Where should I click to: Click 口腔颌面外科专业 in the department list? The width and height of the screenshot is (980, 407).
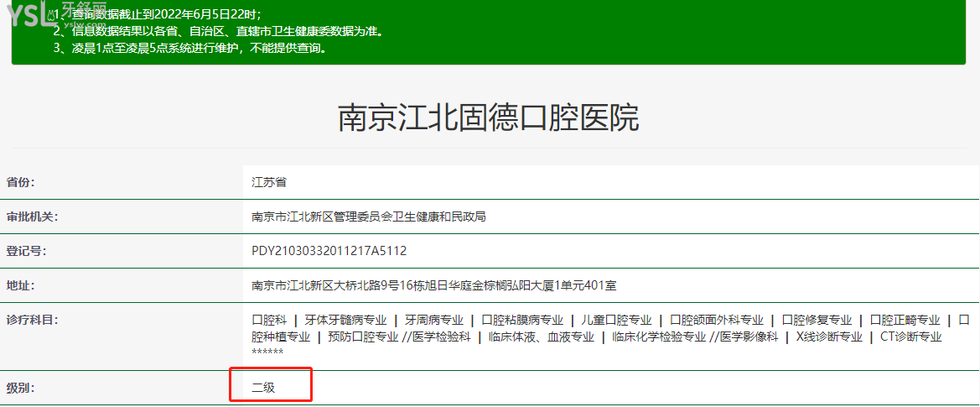click(716, 320)
